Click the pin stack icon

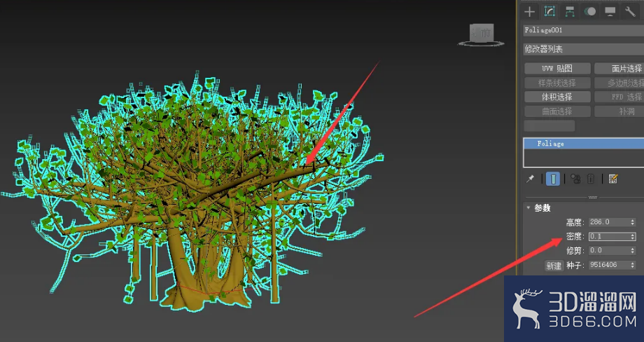click(x=530, y=179)
